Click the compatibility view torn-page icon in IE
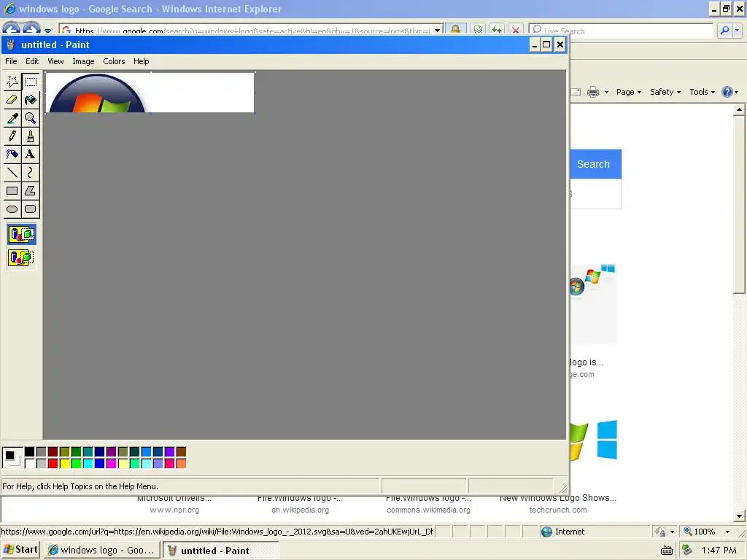Image resolution: width=747 pixels, height=560 pixels. click(x=478, y=30)
